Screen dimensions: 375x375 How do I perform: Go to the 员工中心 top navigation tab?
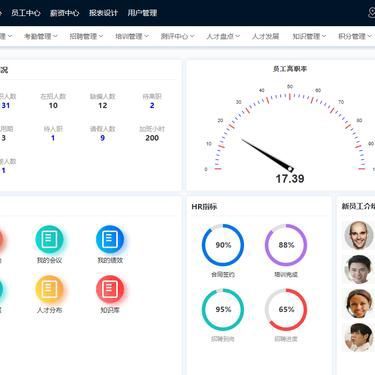point(26,13)
